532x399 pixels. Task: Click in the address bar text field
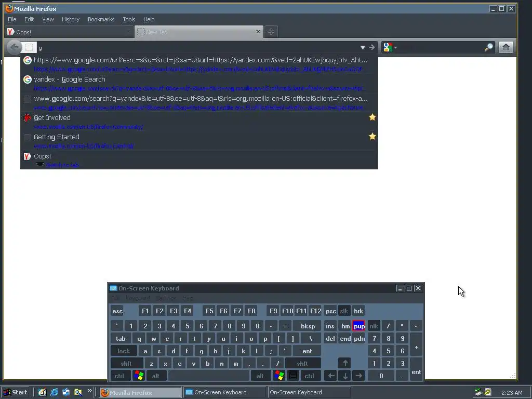click(197, 47)
